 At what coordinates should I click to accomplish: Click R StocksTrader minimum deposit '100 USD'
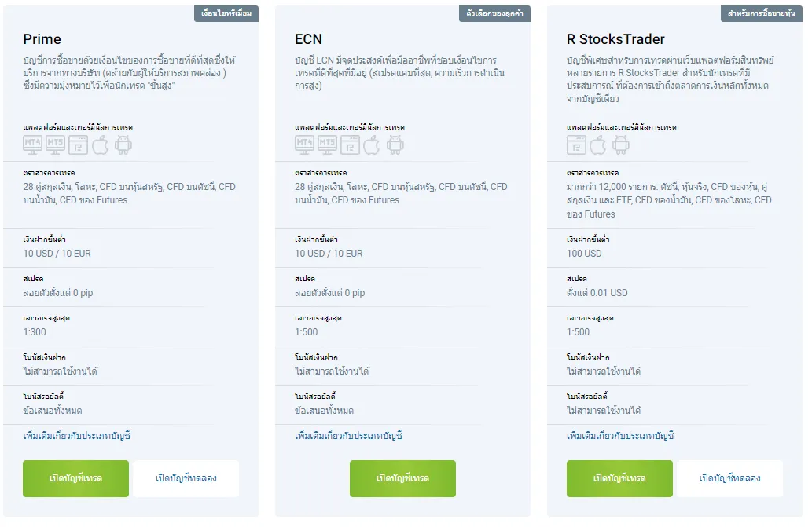coord(584,254)
